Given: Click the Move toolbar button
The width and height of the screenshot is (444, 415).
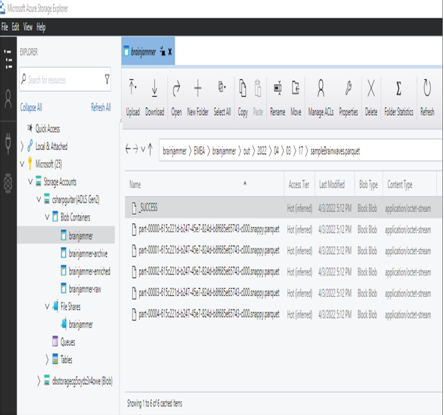Looking at the screenshot, I should [296, 98].
